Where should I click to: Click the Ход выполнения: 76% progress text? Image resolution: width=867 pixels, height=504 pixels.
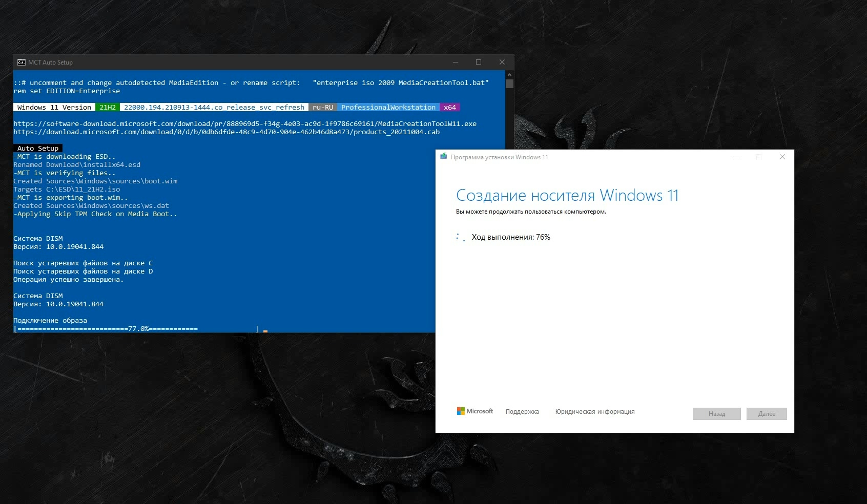(511, 237)
